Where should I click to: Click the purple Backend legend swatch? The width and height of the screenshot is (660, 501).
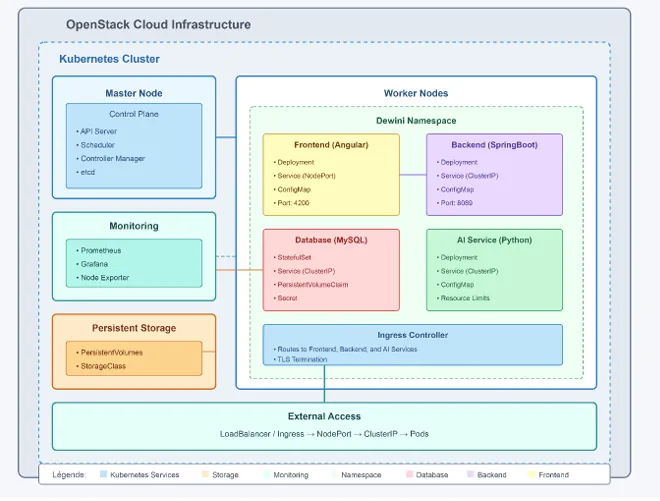(471, 474)
